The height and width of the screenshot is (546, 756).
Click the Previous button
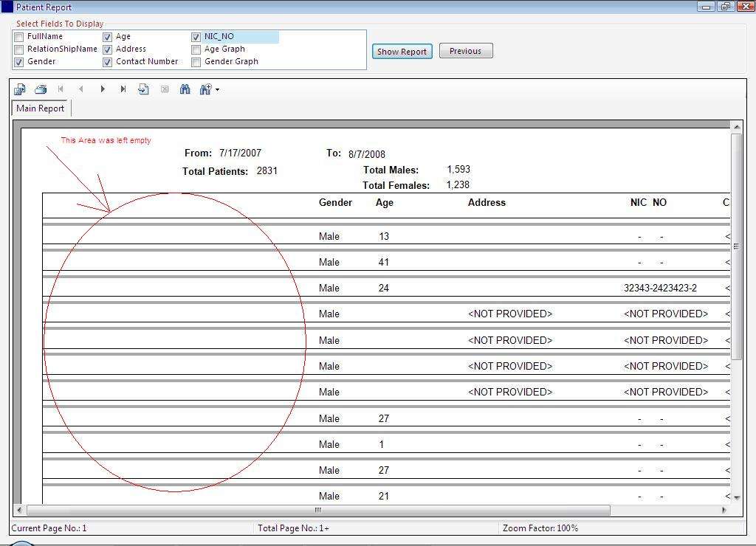coord(466,51)
